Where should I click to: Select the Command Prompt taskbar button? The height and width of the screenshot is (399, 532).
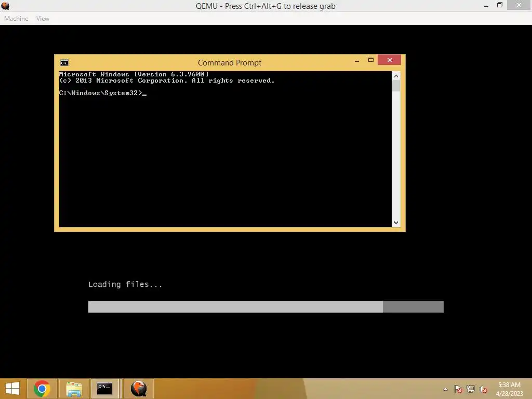point(105,389)
